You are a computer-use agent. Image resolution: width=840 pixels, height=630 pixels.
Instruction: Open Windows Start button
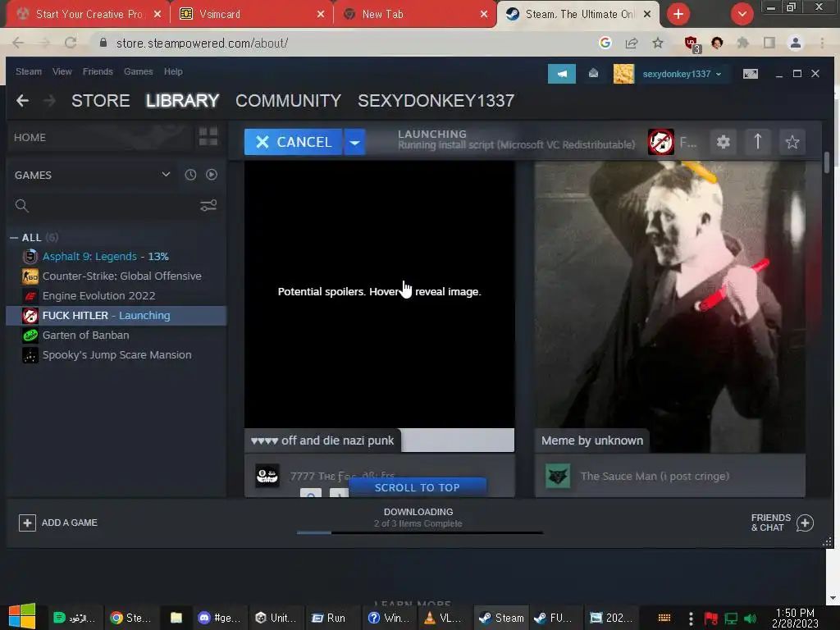tap(22, 616)
